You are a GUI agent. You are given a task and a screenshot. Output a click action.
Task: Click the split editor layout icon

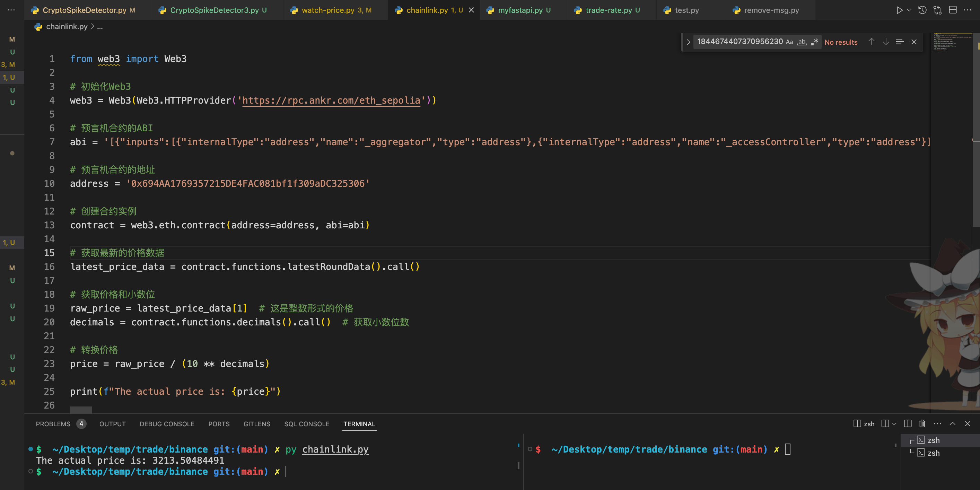[x=953, y=10]
